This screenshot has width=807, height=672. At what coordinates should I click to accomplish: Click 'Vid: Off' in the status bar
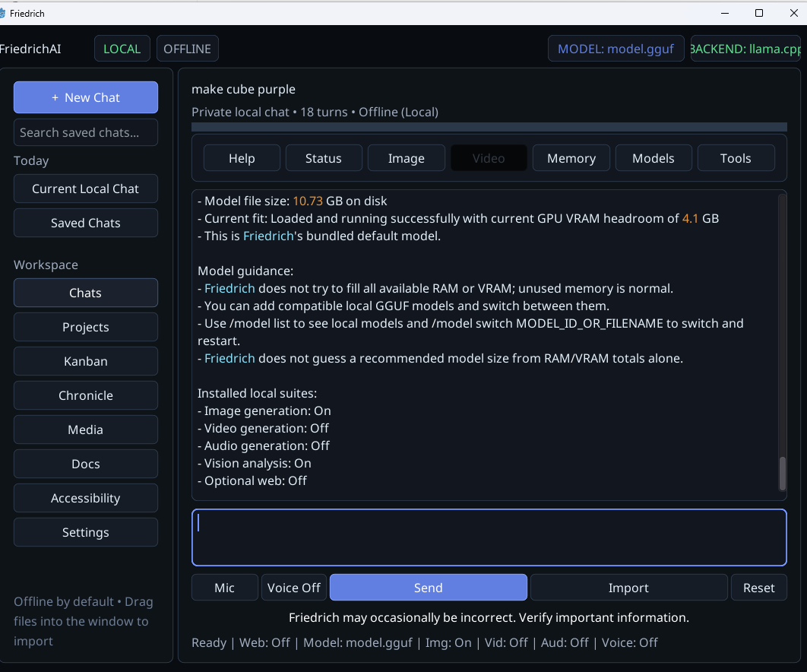coord(506,642)
